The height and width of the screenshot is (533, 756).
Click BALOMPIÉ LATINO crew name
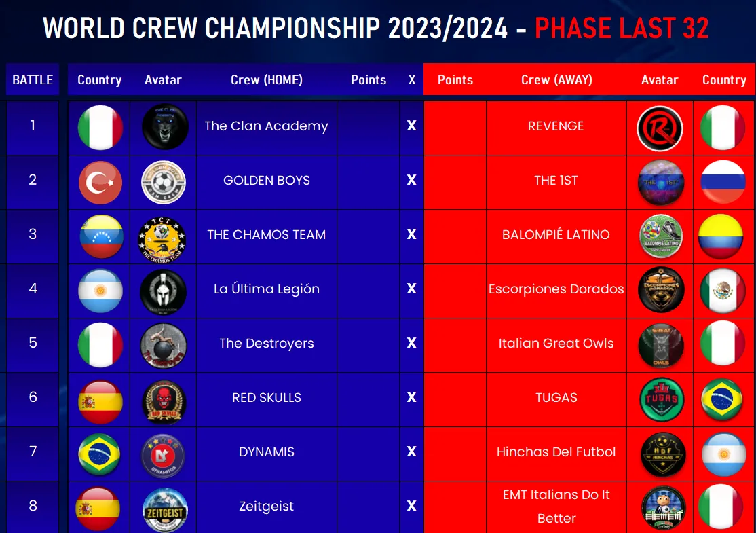[x=556, y=234]
